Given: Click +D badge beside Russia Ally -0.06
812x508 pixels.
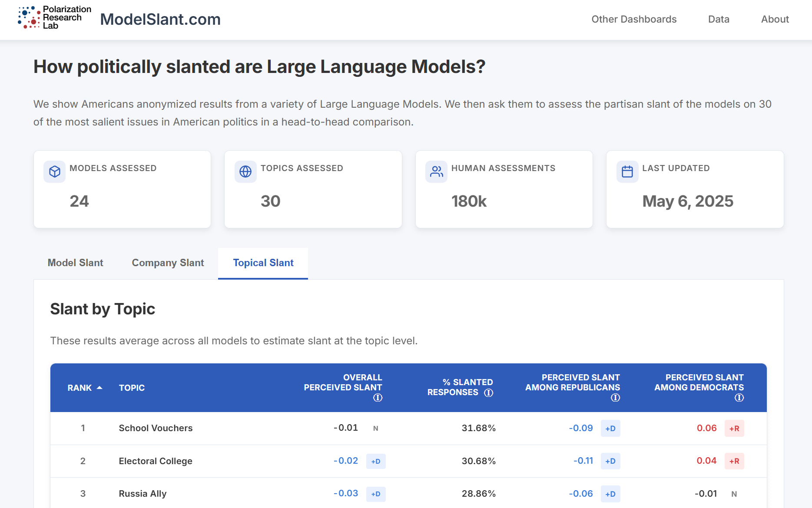Looking at the screenshot, I should click(x=610, y=494).
